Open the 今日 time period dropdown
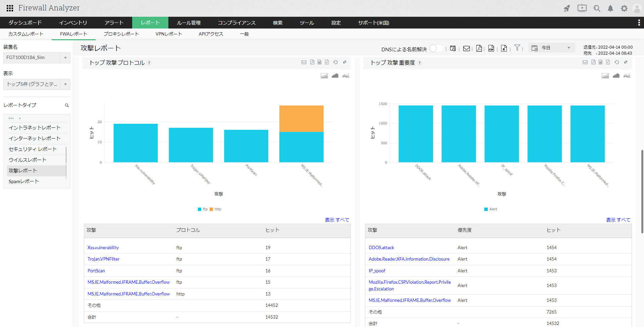 pyautogui.click(x=552, y=48)
